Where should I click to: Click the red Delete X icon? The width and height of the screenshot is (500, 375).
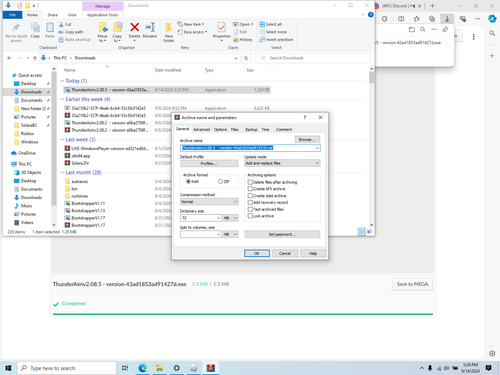click(135, 27)
